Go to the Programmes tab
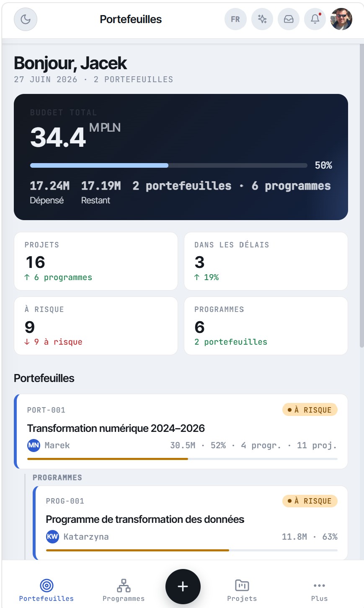The image size is (364, 608). coord(124,590)
